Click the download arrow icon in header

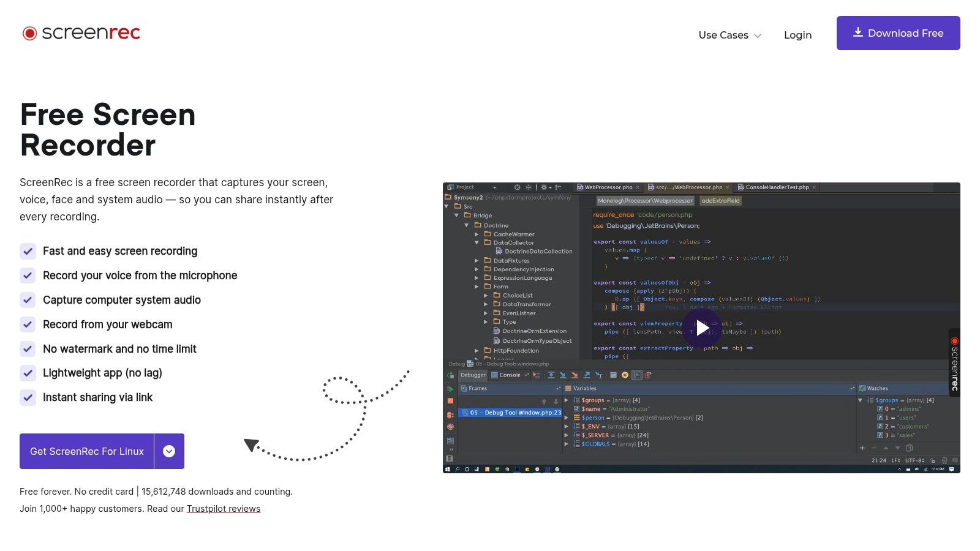coord(858,32)
